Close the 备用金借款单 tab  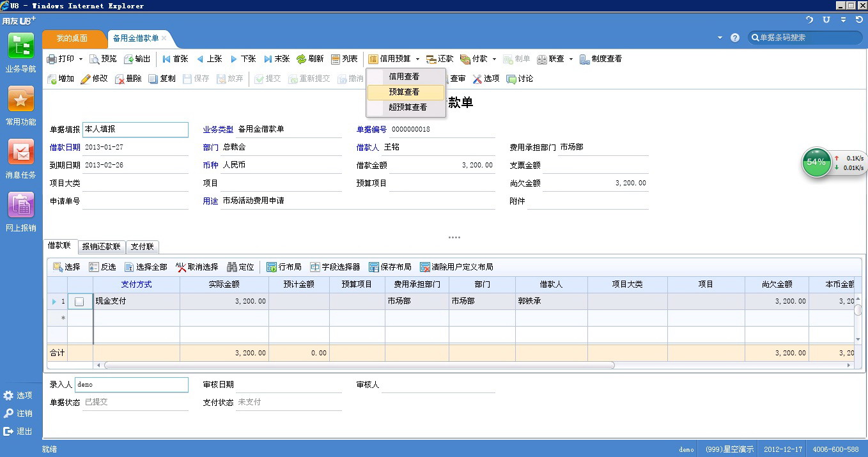point(164,38)
